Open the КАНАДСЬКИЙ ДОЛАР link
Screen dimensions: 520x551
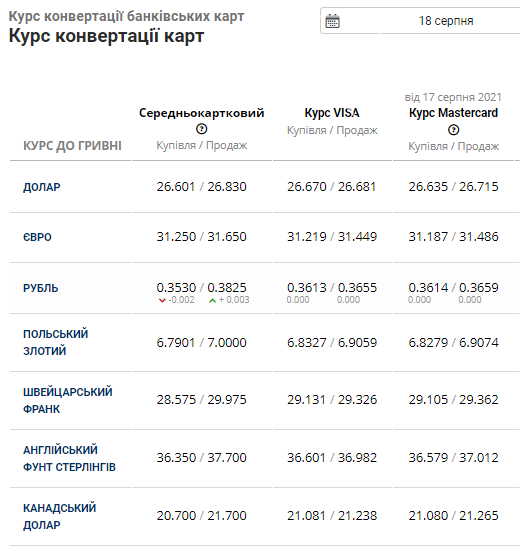[x=59, y=516]
